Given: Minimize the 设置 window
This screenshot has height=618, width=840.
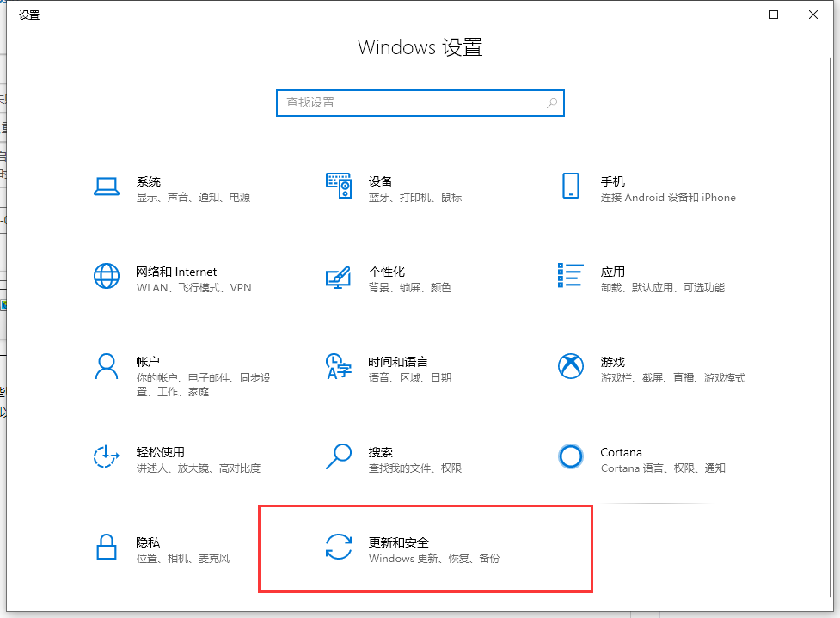Looking at the screenshot, I should coord(734,15).
